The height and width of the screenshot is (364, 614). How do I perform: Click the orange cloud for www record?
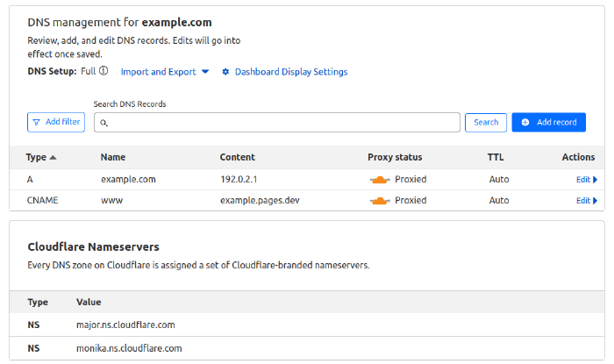coord(379,200)
